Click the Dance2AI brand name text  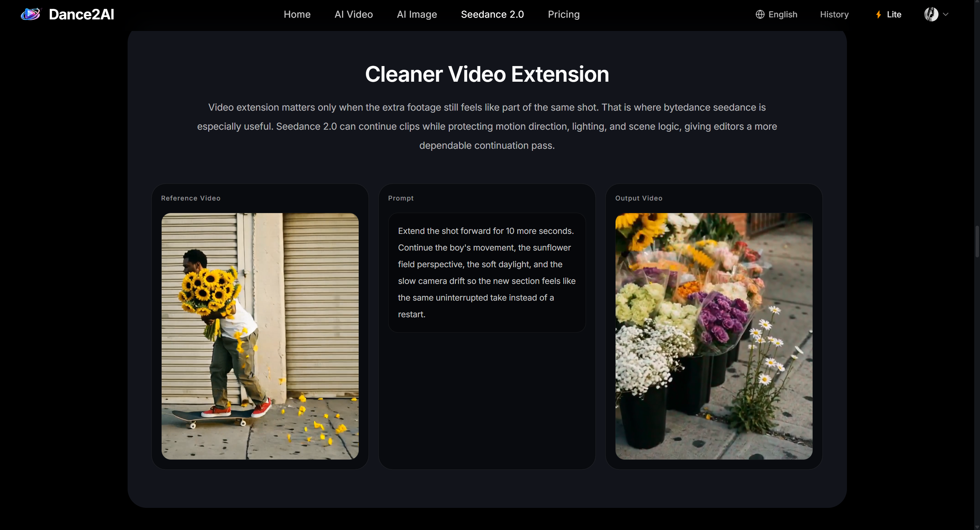point(81,14)
